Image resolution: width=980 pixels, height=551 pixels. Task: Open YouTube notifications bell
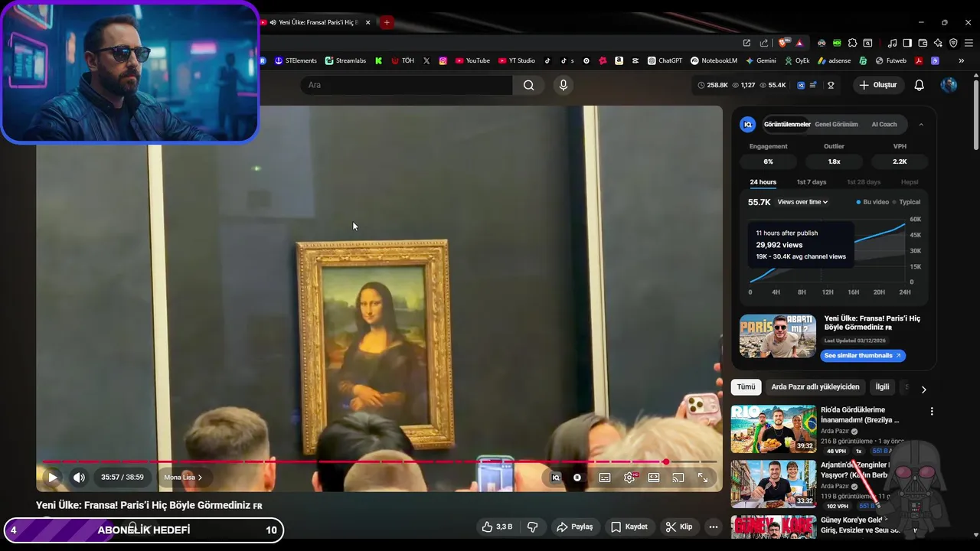920,85
